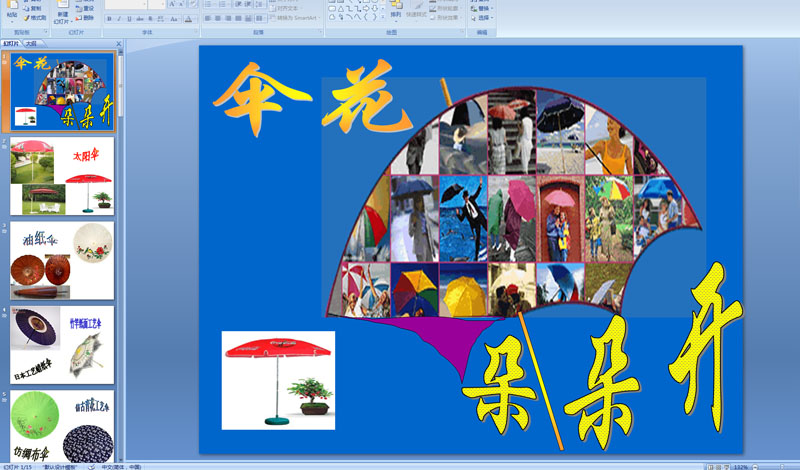Viewport: 800px width, 470px height.
Task: Select the oil-paper umbrella slide thumbnail
Action: (62, 260)
